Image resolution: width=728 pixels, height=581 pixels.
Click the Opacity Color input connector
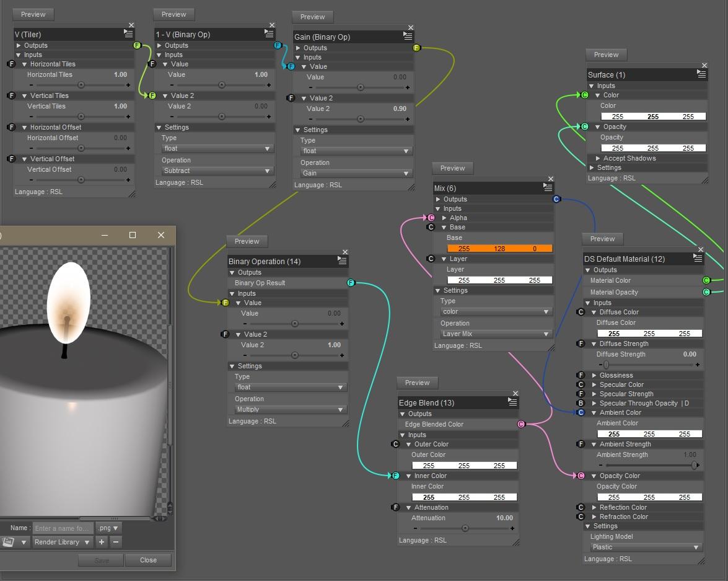coord(581,476)
